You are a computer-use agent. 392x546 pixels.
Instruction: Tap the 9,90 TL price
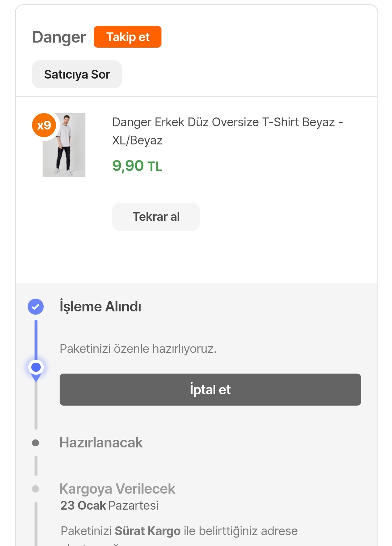pyautogui.click(x=137, y=166)
